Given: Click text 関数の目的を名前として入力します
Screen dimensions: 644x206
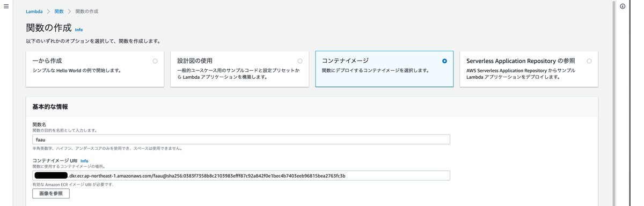Looking at the screenshot, I should coord(65,130).
